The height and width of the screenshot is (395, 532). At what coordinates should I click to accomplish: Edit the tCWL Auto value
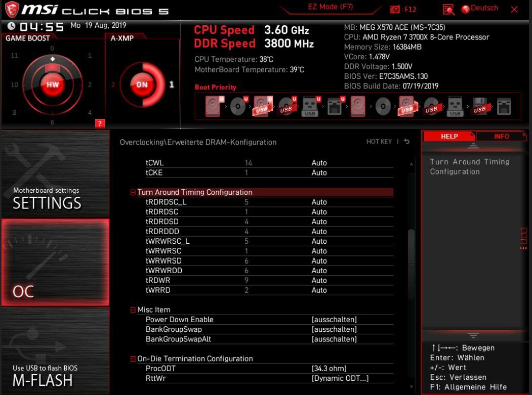pyautogui.click(x=319, y=163)
